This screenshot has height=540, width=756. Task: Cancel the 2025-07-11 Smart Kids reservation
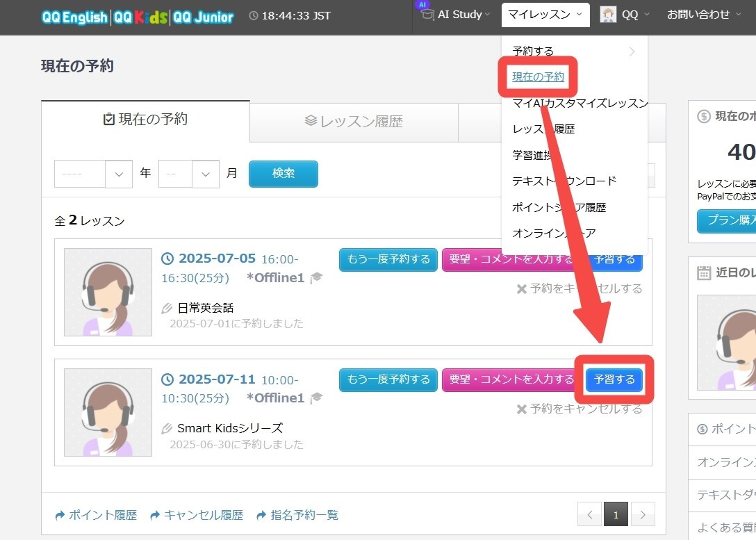coord(580,409)
